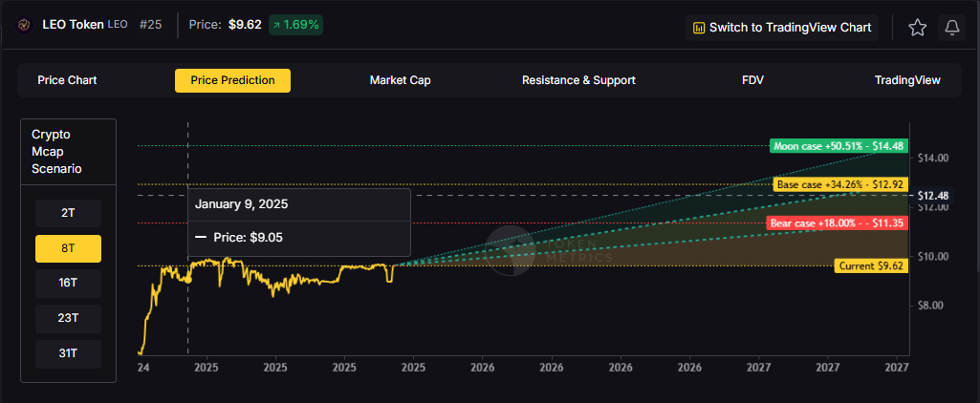Choose 23T crypto mcap scenario

[x=68, y=318]
